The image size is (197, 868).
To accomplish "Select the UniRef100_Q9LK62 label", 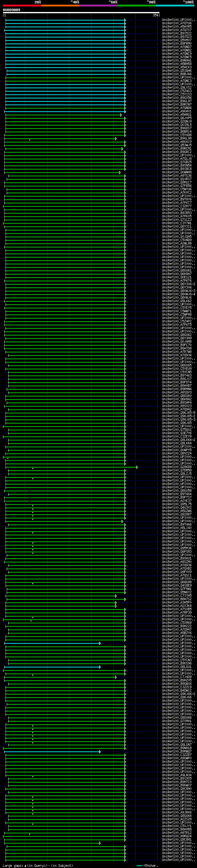I will (x=177, y=301).
